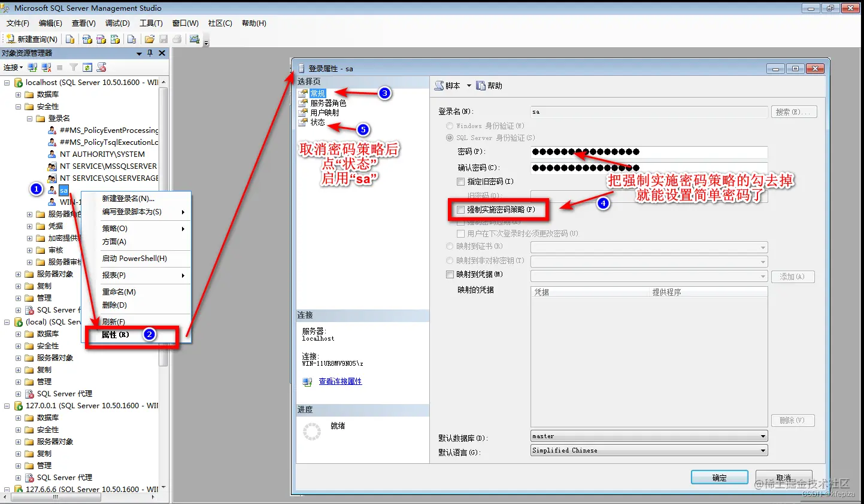This screenshot has height=504, width=864.
Task: Click the localhost server icon
Action: pyautogui.click(x=19, y=83)
